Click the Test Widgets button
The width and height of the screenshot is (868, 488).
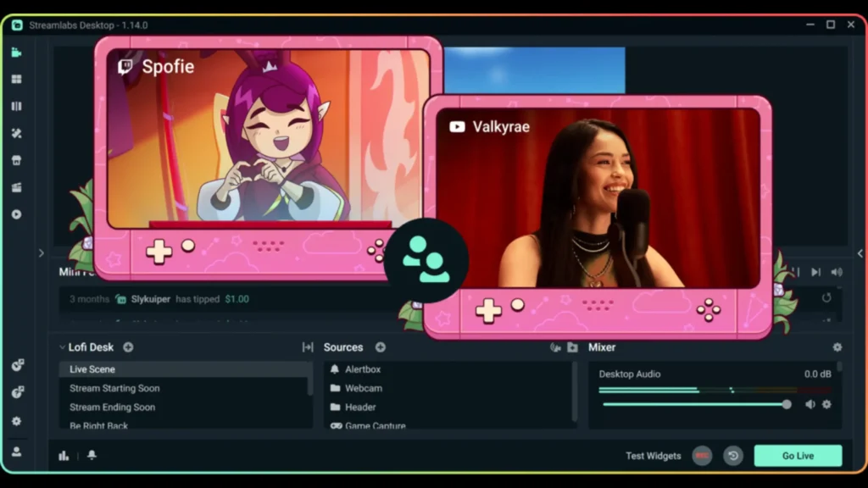tap(654, 455)
